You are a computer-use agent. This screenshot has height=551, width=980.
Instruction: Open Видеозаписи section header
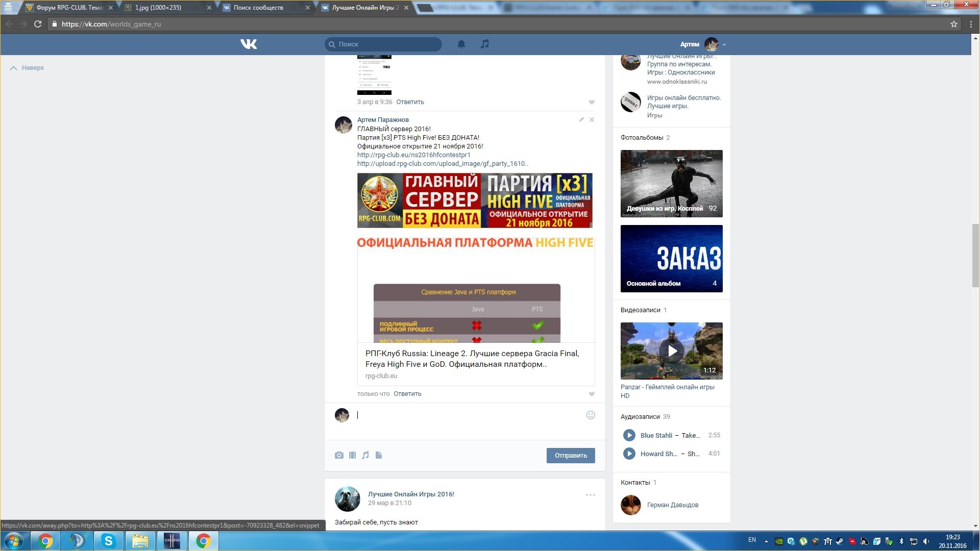click(x=641, y=310)
